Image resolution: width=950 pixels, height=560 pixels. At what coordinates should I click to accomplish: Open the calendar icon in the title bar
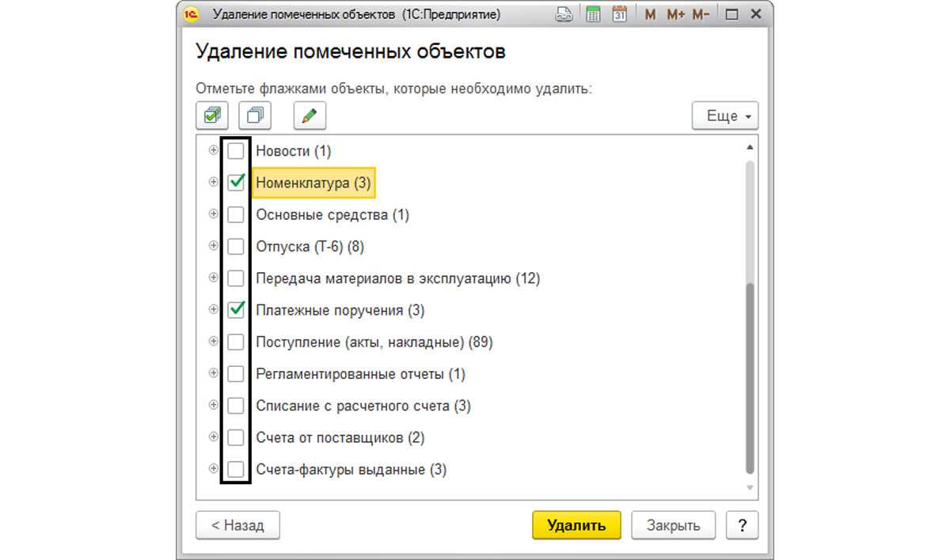click(x=620, y=14)
